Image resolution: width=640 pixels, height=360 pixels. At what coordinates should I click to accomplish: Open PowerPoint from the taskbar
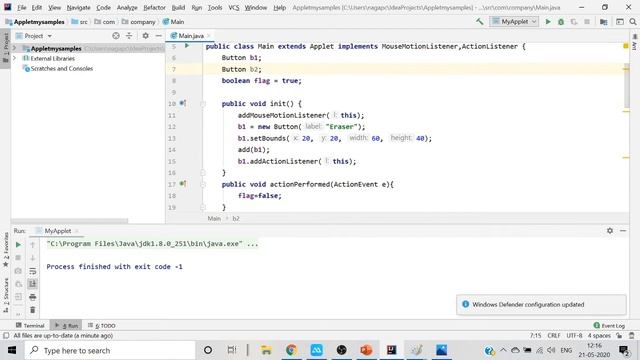point(366,350)
